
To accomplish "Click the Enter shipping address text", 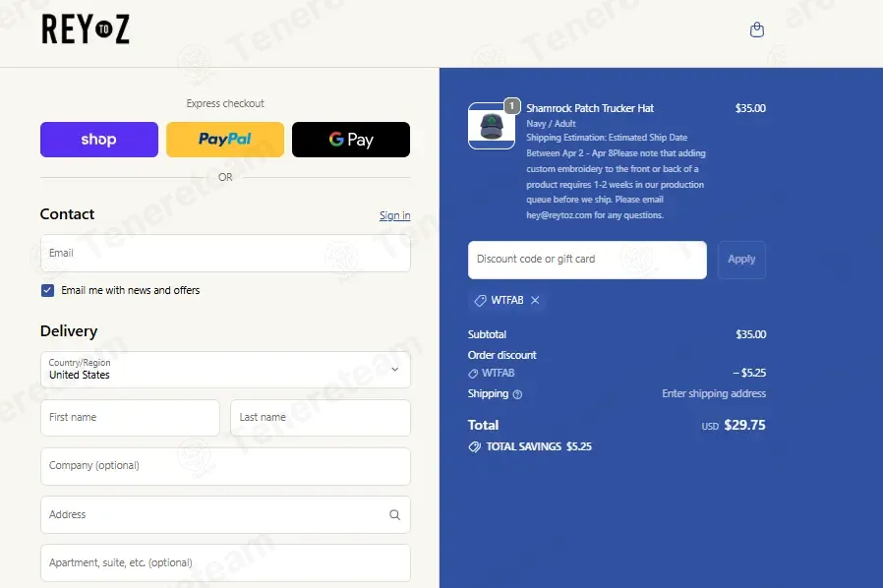I will click(714, 393).
